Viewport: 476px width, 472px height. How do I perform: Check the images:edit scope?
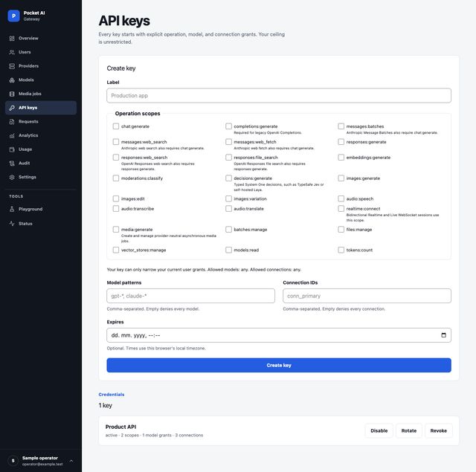click(x=116, y=198)
